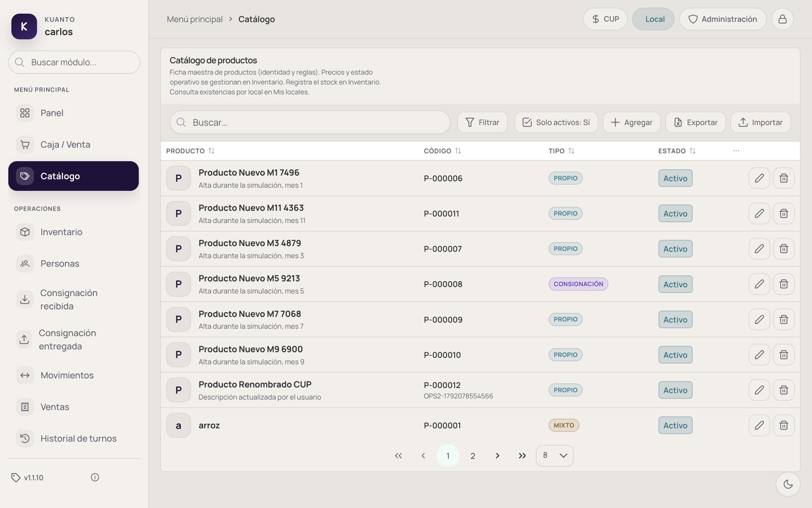Image resolution: width=812 pixels, height=508 pixels.
Task: Click pencil icon for Producto Nuevo M3 4879
Action: click(759, 249)
